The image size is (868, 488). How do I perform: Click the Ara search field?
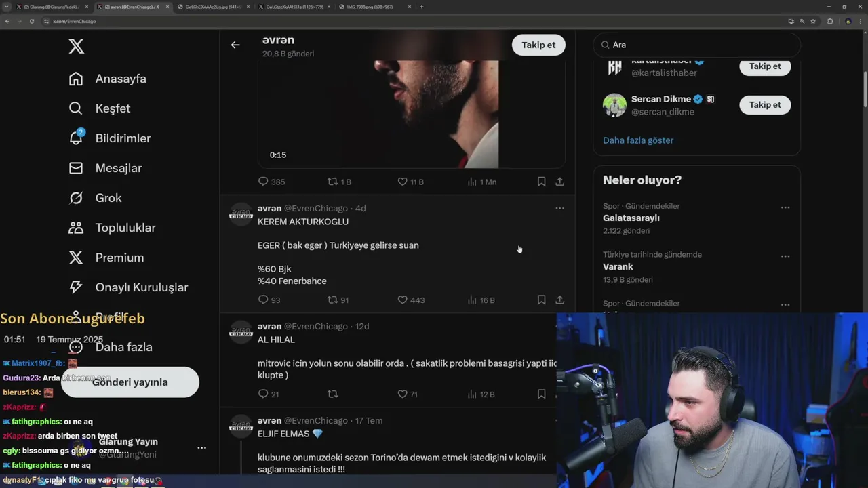tap(696, 45)
